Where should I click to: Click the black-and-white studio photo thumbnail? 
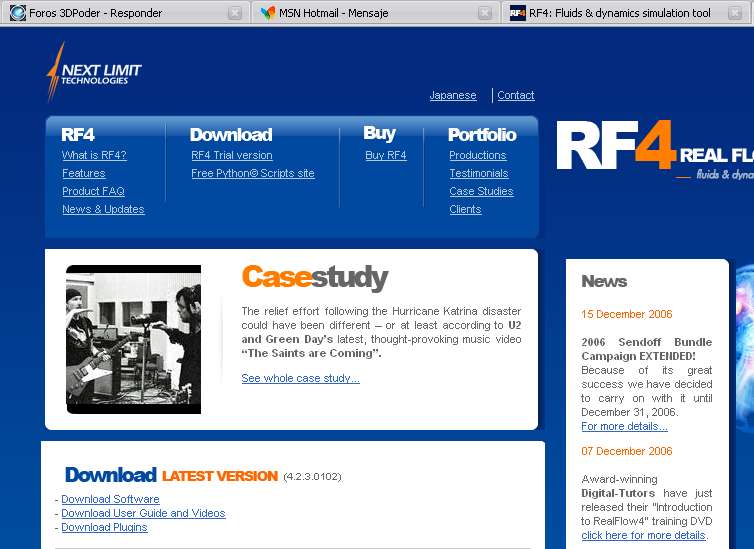point(133,339)
